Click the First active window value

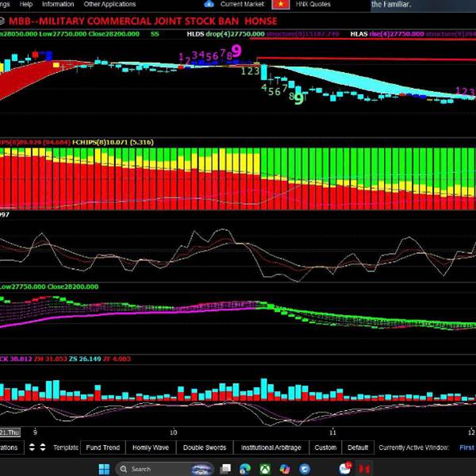tap(467, 447)
